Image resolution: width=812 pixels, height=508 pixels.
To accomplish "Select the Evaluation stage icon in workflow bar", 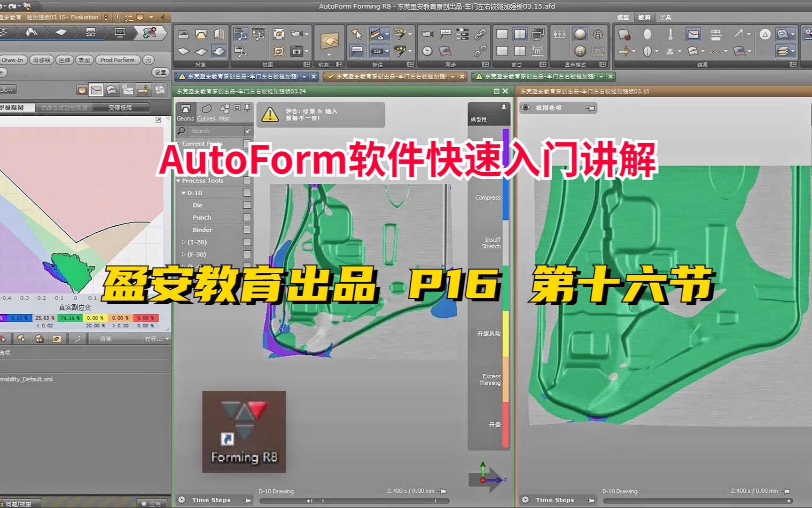I will coord(150,32).
